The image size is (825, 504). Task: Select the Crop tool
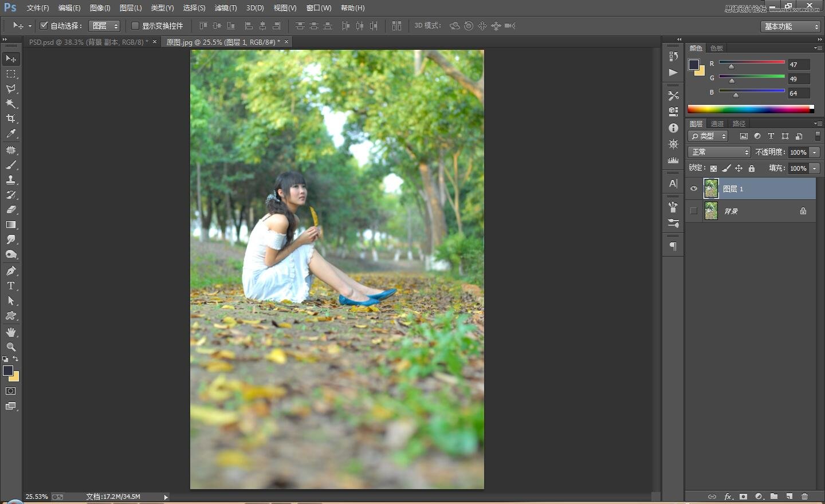coord(11,119)
